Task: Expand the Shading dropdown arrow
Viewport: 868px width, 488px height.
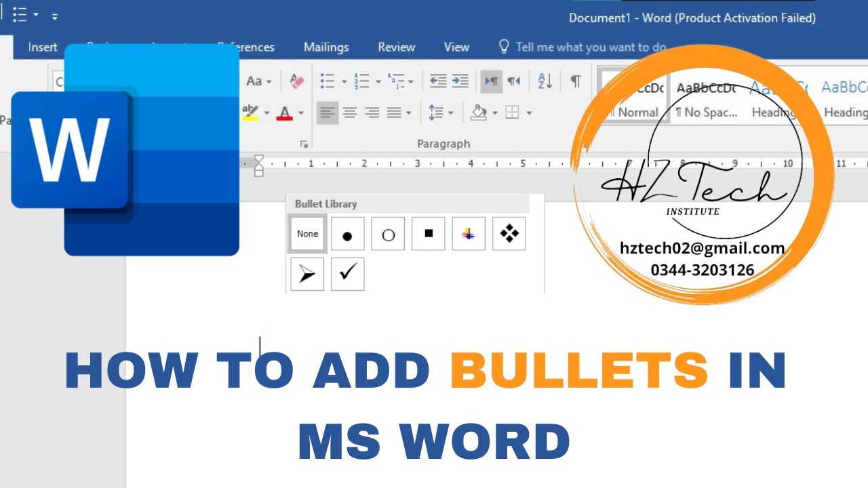Action: click(495, 113)
